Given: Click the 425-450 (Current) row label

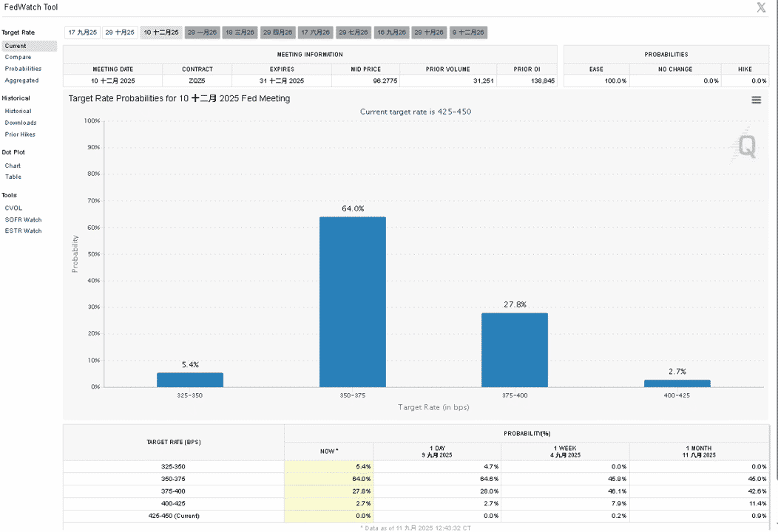Looking at the screenshot, I should pos(174,516).
